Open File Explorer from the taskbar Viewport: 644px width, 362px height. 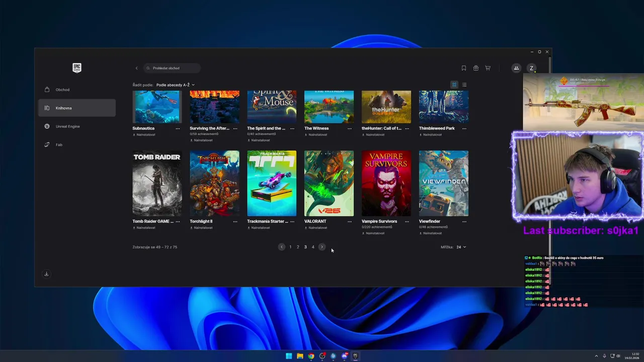click(x=300, y=356)
